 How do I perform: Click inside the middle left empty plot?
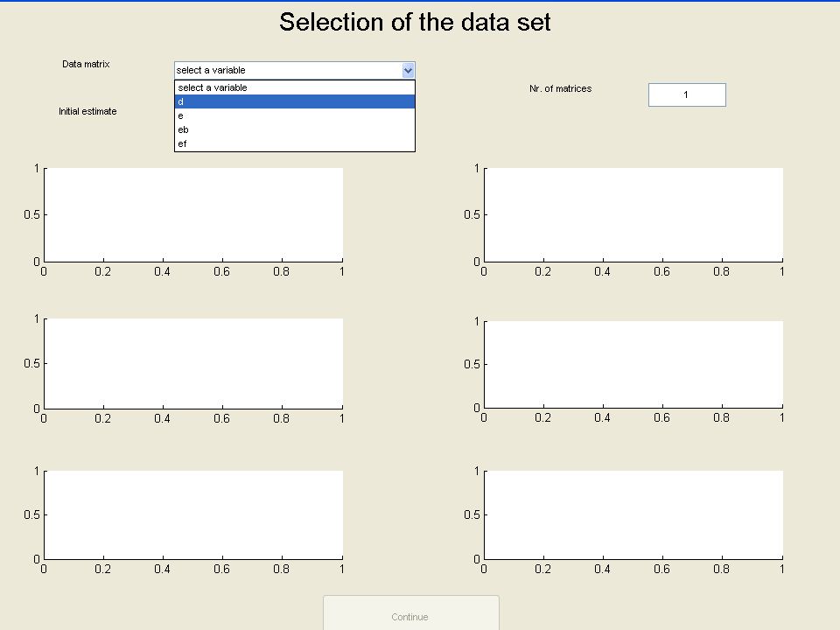tap(193, 363)
